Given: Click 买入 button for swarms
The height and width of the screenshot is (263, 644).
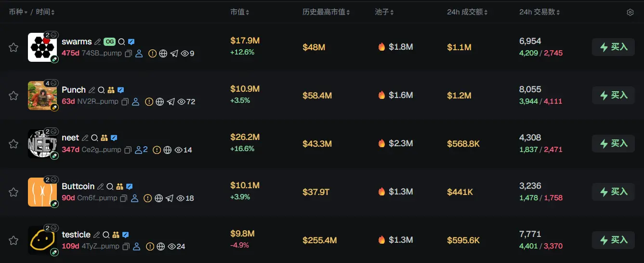Looking at the screenshot, I should [x=613, y=47].
